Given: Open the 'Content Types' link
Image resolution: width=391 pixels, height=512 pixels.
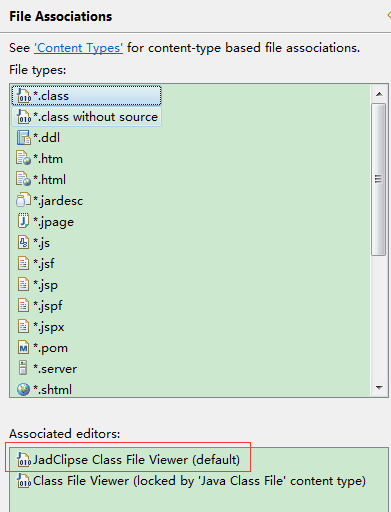Looking at the screenshot, I should (x=78, y=48).
